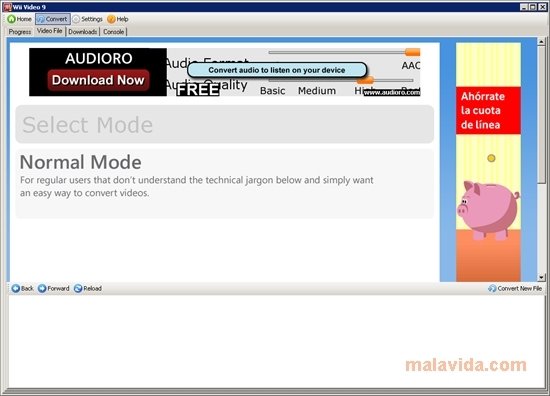The height and width of the screenshot is (396, 550).
Task: Click the piggy bank advertisement banner
Action: (x=488, y=162)
